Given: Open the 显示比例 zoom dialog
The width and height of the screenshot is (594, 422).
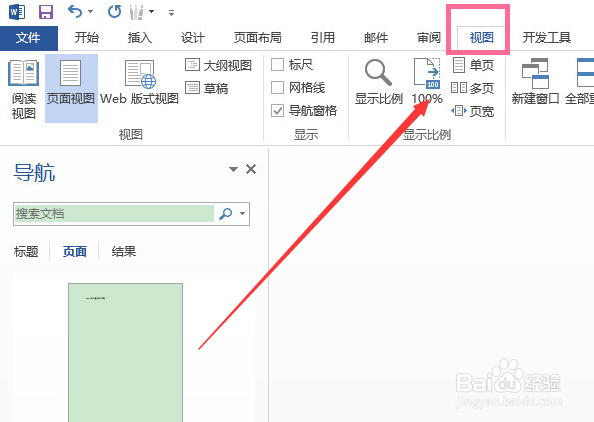Looking at the screenshot, I should click(378, 82).
